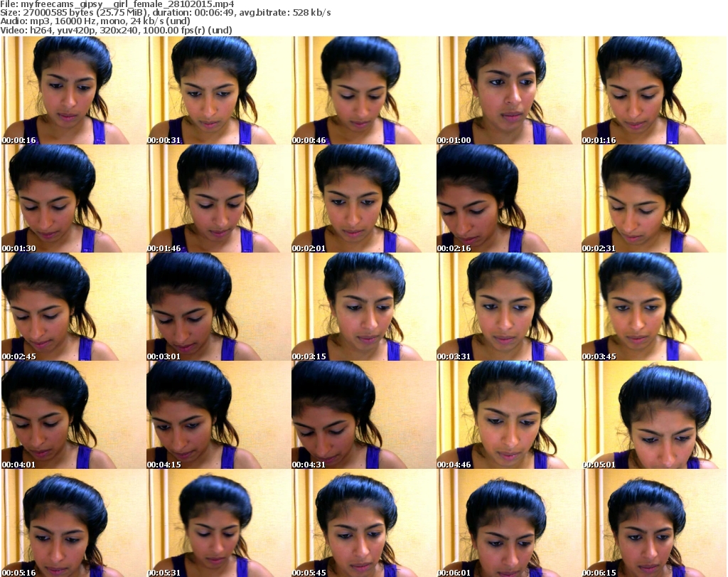Open the thumbnail stamped 00:01:16

654,90
